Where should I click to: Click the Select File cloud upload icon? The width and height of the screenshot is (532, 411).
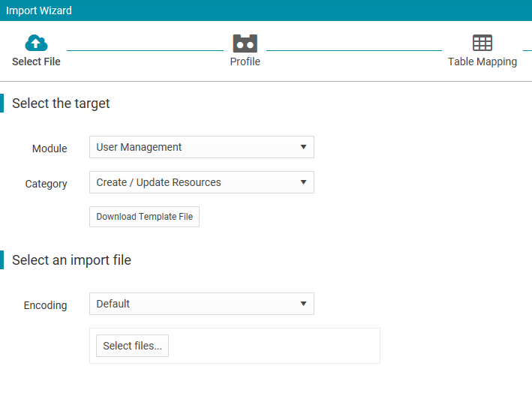coord(36,43)
